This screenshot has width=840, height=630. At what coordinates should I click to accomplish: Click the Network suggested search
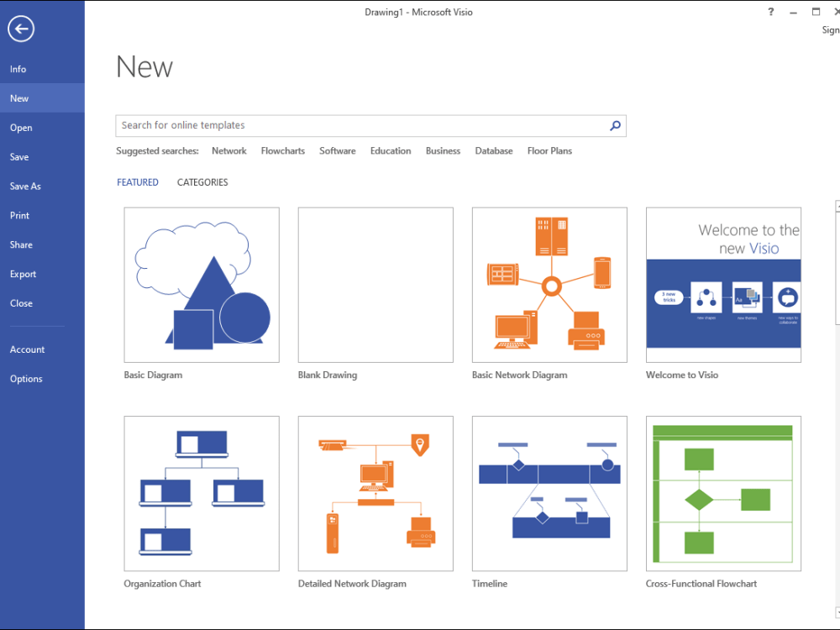coord(229,151)
